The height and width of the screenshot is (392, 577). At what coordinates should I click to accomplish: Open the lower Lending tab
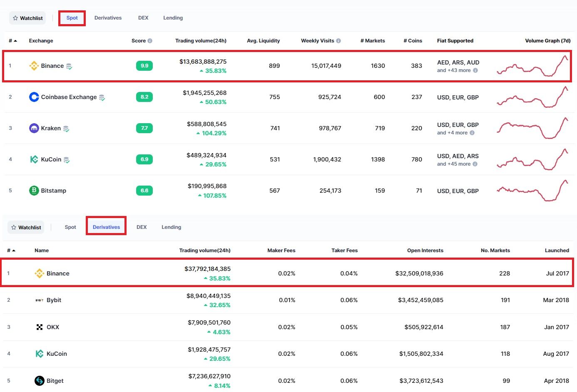click(171, 227)
